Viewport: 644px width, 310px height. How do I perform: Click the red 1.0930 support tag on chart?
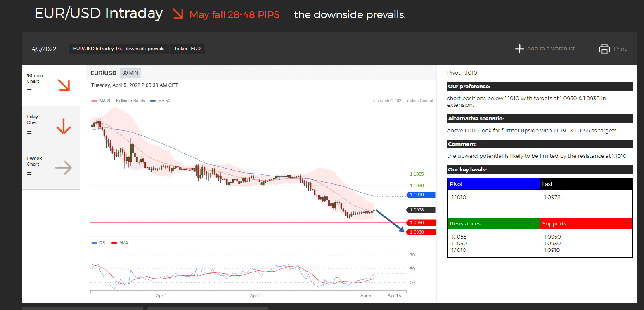(x=421, y=232)
